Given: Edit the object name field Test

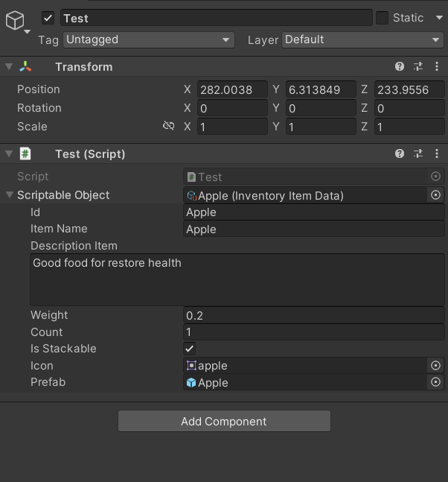Looking at the screenshot, I should pos(217,18).
